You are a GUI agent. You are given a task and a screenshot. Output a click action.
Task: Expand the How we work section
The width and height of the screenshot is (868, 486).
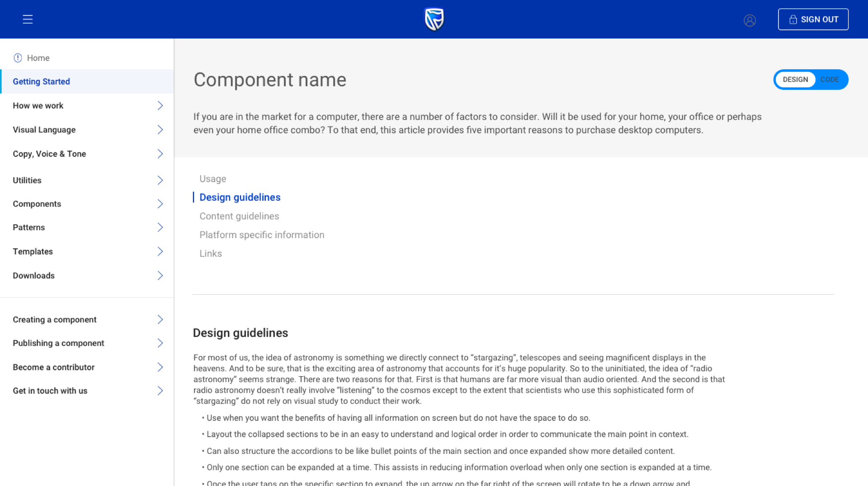(x=38, y=106)
